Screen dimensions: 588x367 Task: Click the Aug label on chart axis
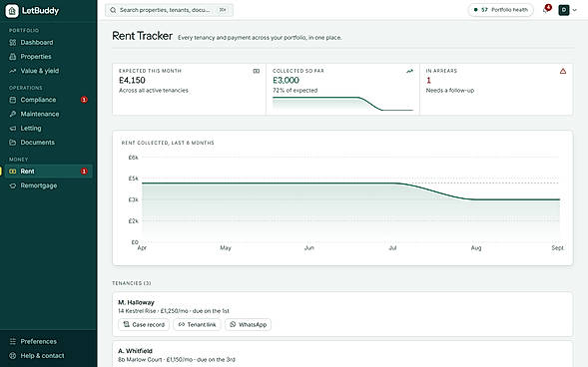point(476,248)
